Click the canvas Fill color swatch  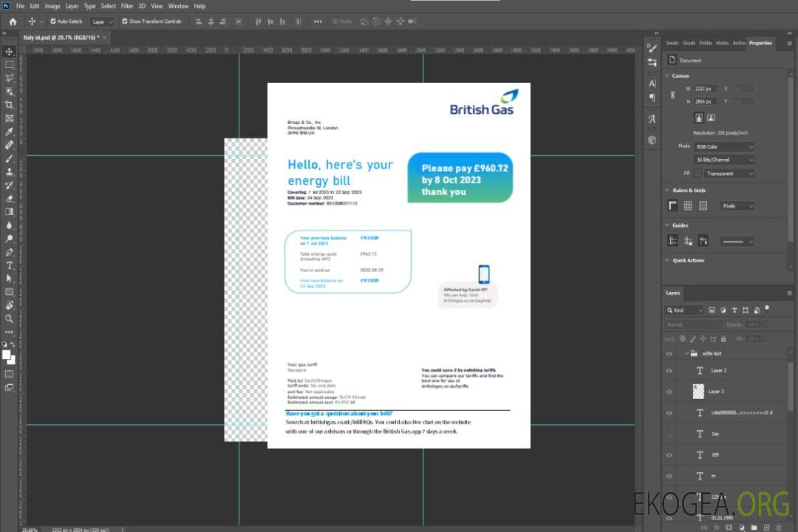tap(698, 174)
